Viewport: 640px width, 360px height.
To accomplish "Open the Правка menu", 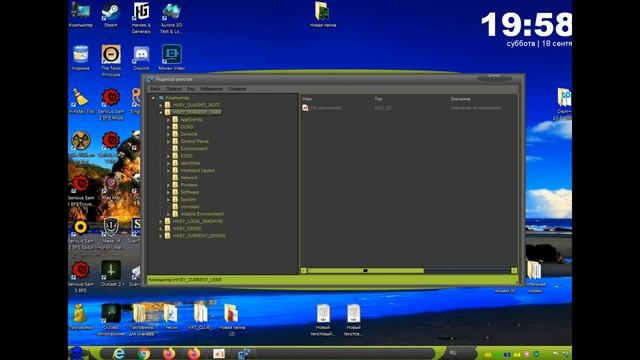I will [173, 89].
